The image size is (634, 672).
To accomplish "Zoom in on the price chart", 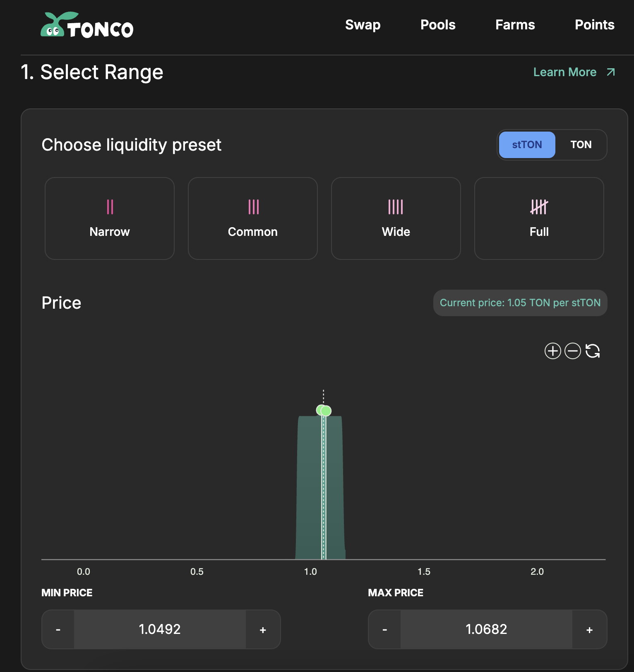I will click(x=552, y=351).
